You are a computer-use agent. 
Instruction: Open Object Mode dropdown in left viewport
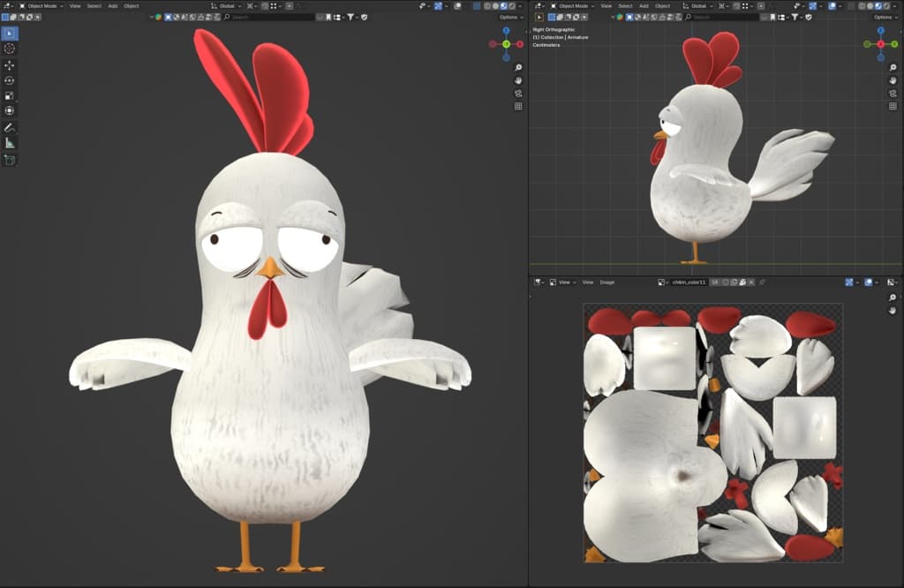pyautogui.click(x=41, y=5)
